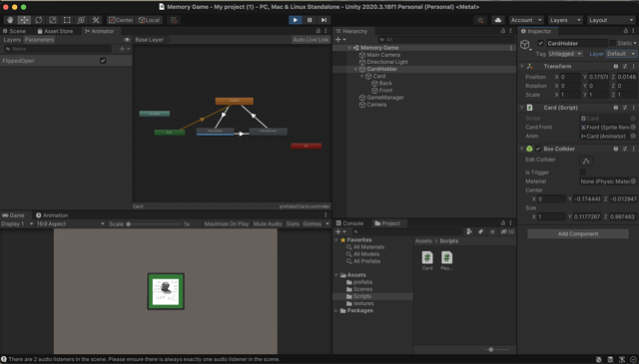Toggle Gizmos in Game view
639x364 pixels.
313,224
